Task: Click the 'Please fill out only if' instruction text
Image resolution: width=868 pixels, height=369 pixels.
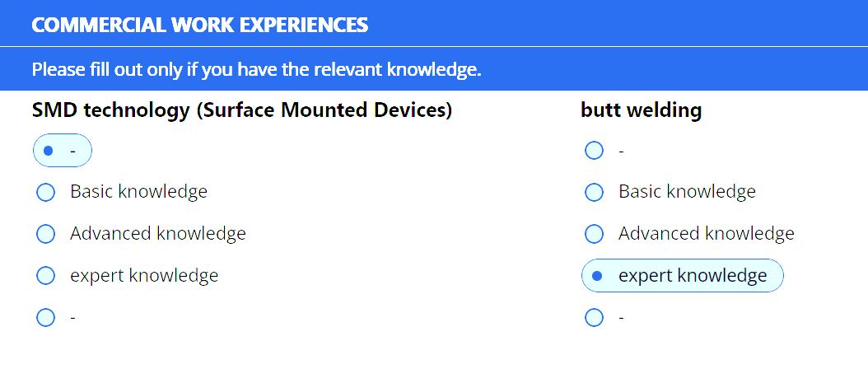Action: (x=256, y=69)
